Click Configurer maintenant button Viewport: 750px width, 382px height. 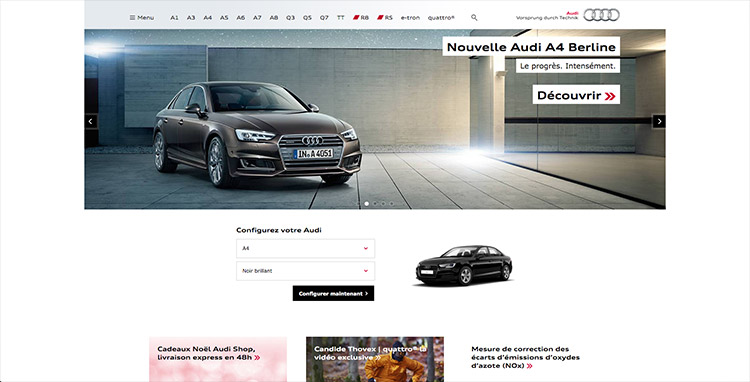[x=333, y=294]
